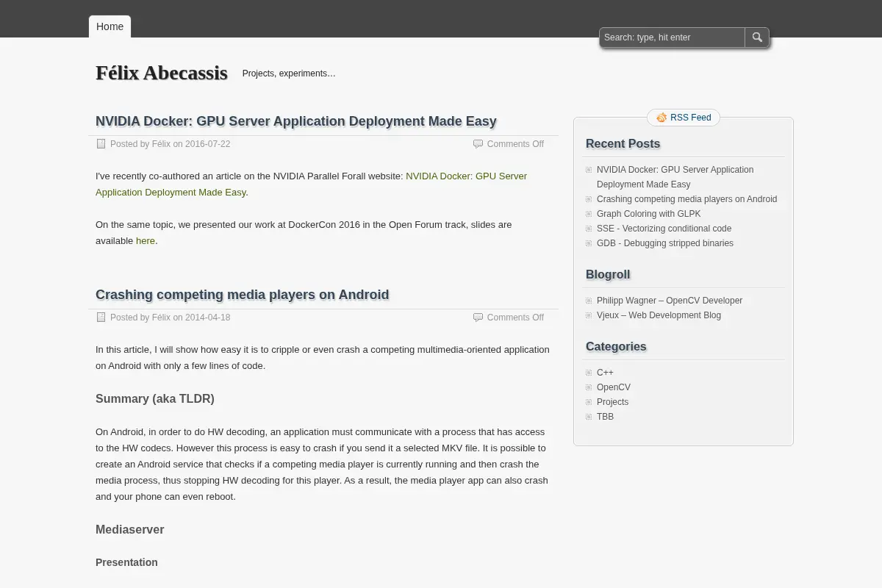Click 'Posted by Félix on 2016-07-22' text
This screenshot has height=588, width=882.
point(170,144)
